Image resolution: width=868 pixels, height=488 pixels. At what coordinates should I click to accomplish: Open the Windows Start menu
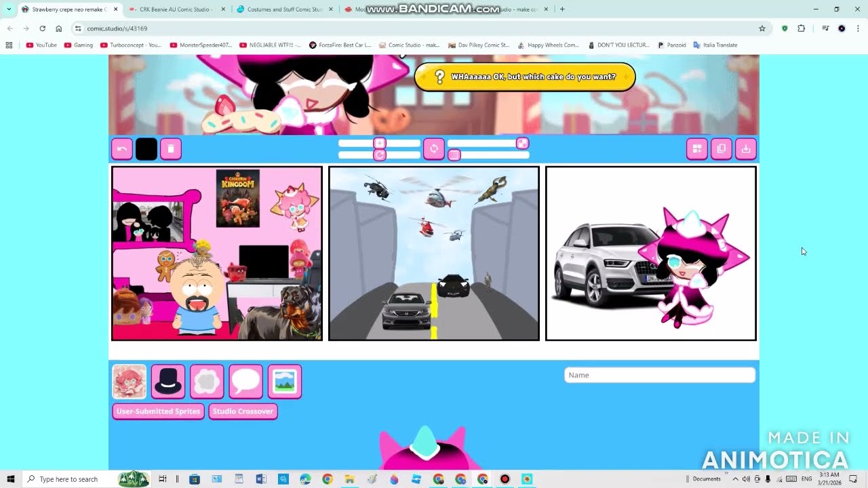click(11, 479)
